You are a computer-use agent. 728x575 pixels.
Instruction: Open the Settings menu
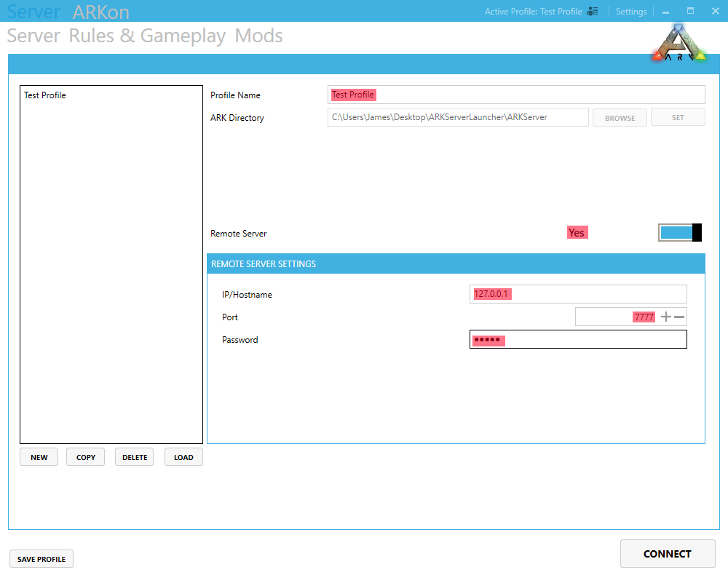[x=630, y=11]
